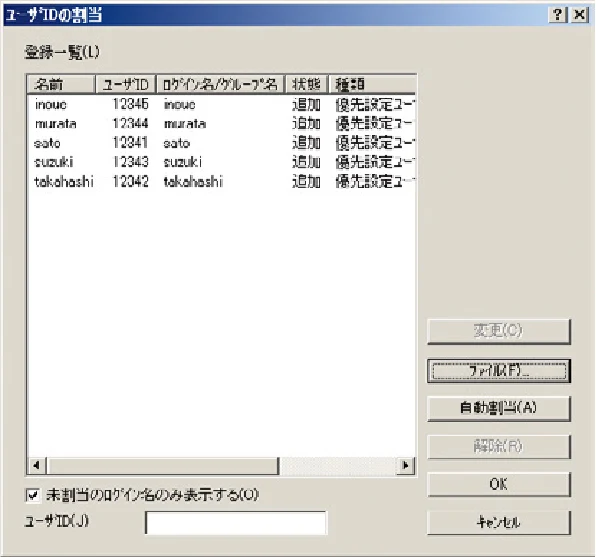Click the left arrow of horizontal scrollbar

37,465
